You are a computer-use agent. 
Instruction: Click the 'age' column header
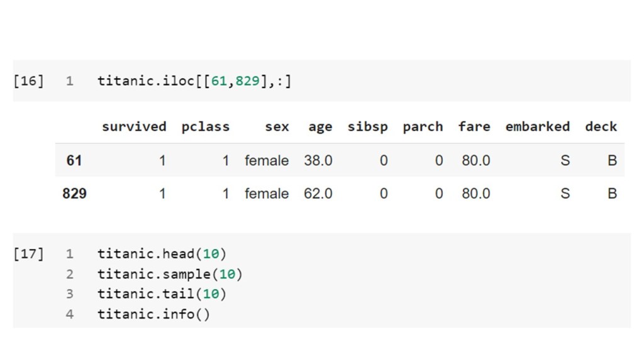[320, 126]
